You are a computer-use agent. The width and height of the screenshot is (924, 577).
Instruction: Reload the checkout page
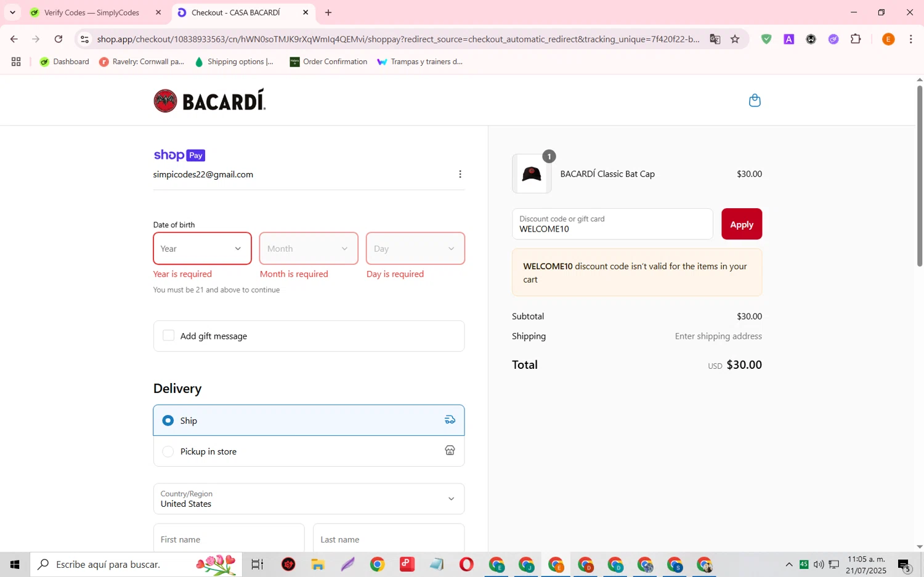(59, 39)
